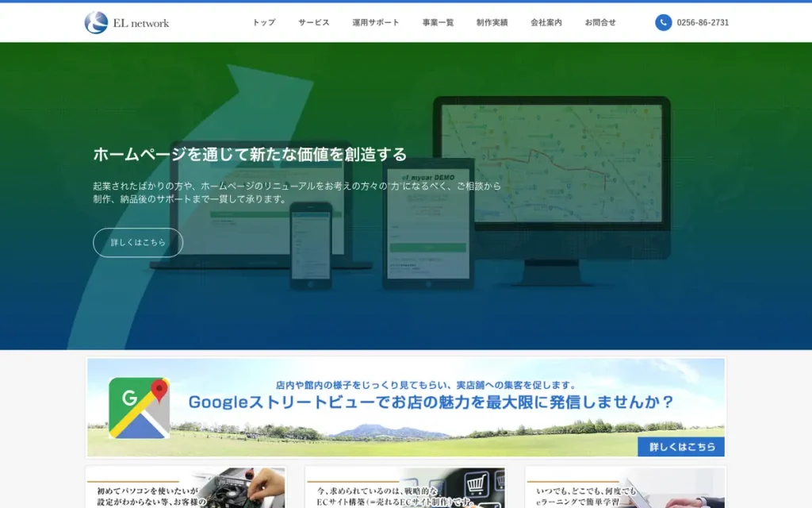Click the hero description starting 起業されたばかりの方や
The image size is (812, 508).
click(297, 192)
